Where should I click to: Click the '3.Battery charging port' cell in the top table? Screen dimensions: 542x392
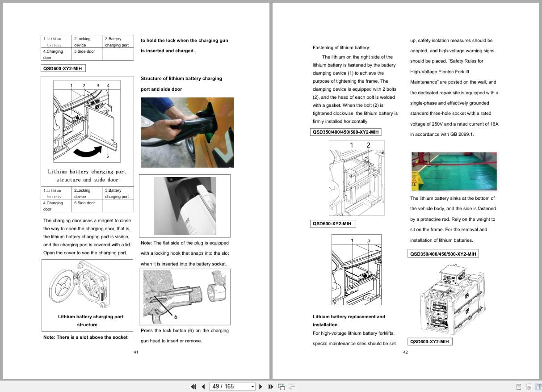tap(118, 42)
